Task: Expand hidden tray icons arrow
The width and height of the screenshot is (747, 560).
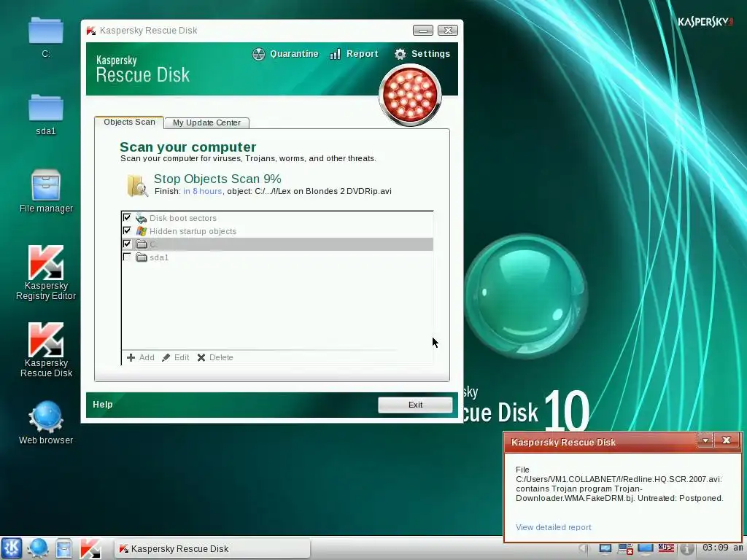Action: coord(584,548)
